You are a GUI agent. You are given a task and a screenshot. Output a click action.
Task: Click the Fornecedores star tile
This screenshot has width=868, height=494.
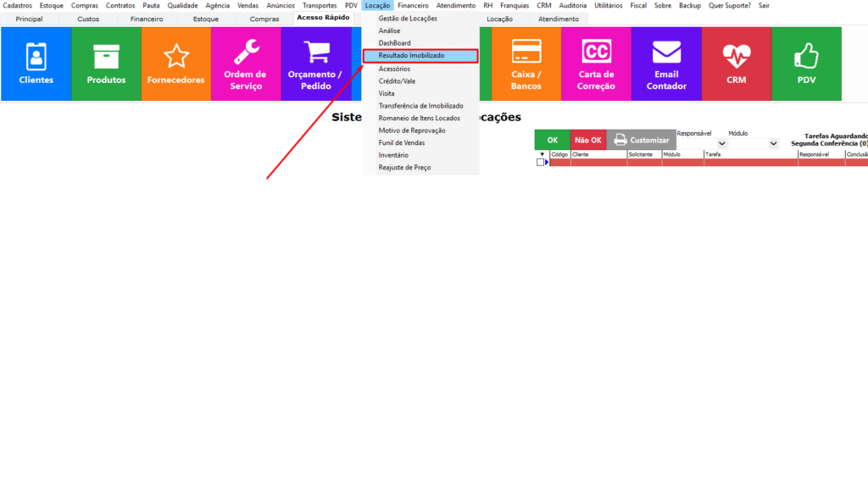pos(175,64)
